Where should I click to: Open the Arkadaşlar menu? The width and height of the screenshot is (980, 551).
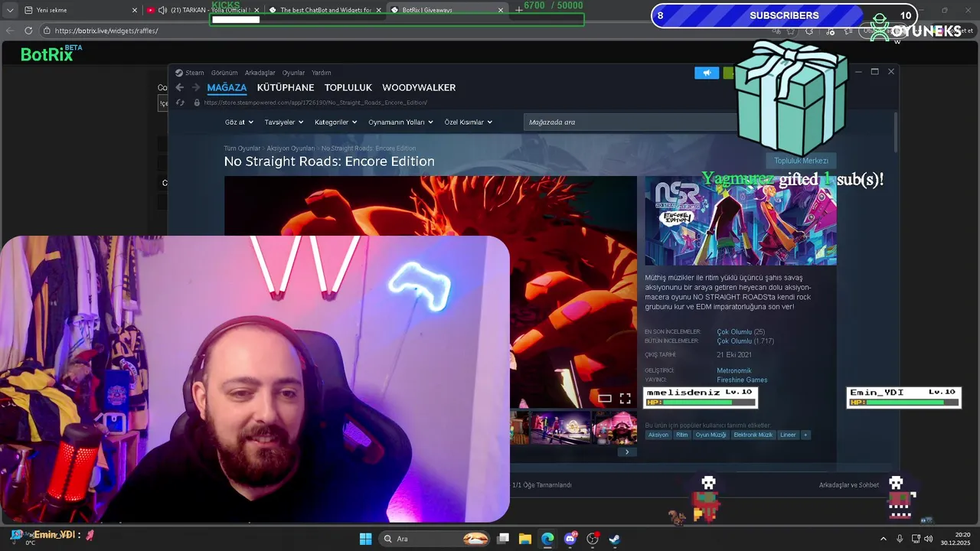tap(260, 73)
